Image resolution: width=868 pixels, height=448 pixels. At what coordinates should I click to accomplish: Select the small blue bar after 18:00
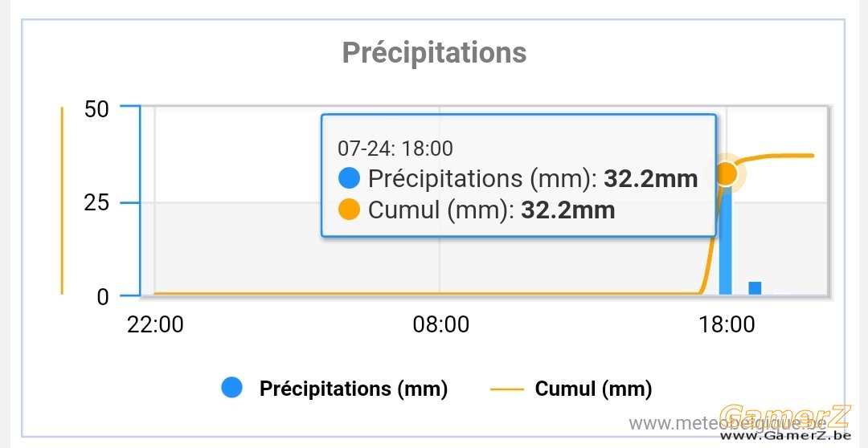(x=755, y=288)
